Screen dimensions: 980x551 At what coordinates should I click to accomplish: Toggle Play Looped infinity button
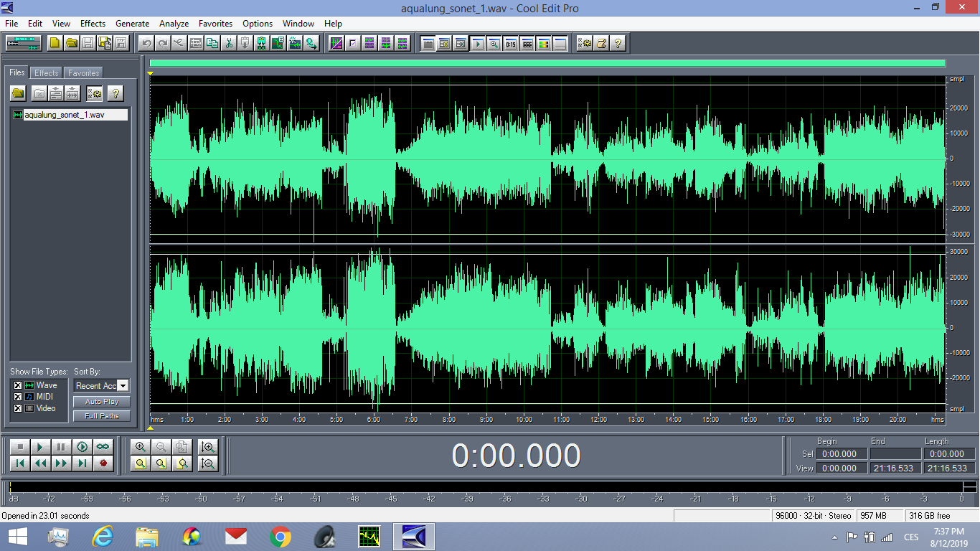pos(103,446)
